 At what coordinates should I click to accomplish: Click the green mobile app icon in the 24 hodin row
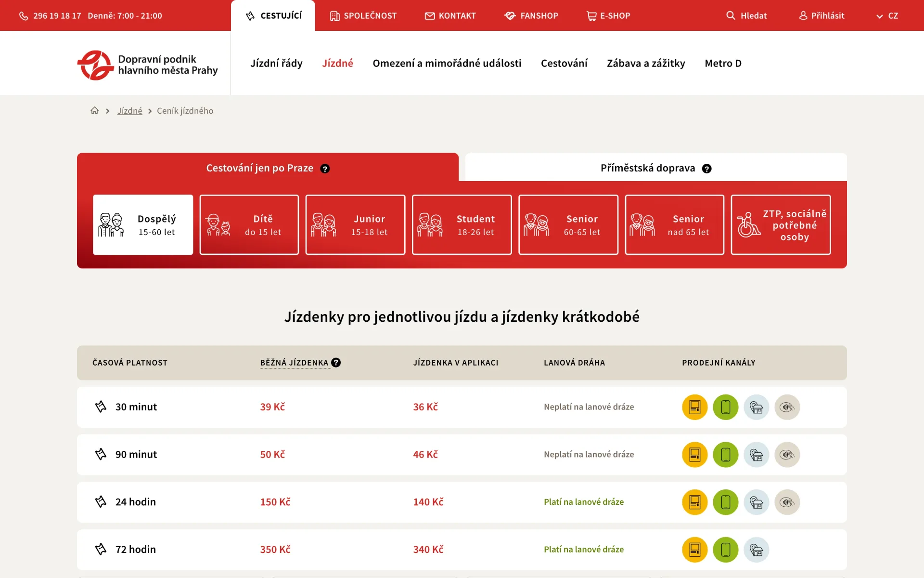(725, 502)
